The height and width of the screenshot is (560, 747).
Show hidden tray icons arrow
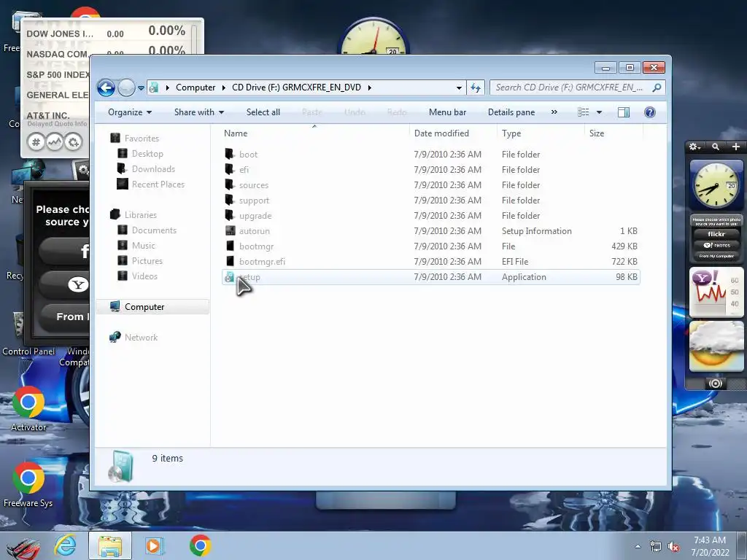pyautogui.click(x=638, y=547)
